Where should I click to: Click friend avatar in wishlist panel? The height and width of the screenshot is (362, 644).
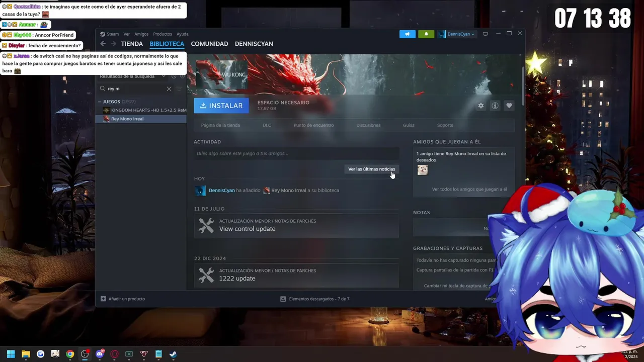pyautogui.click(x=423, y=170)
